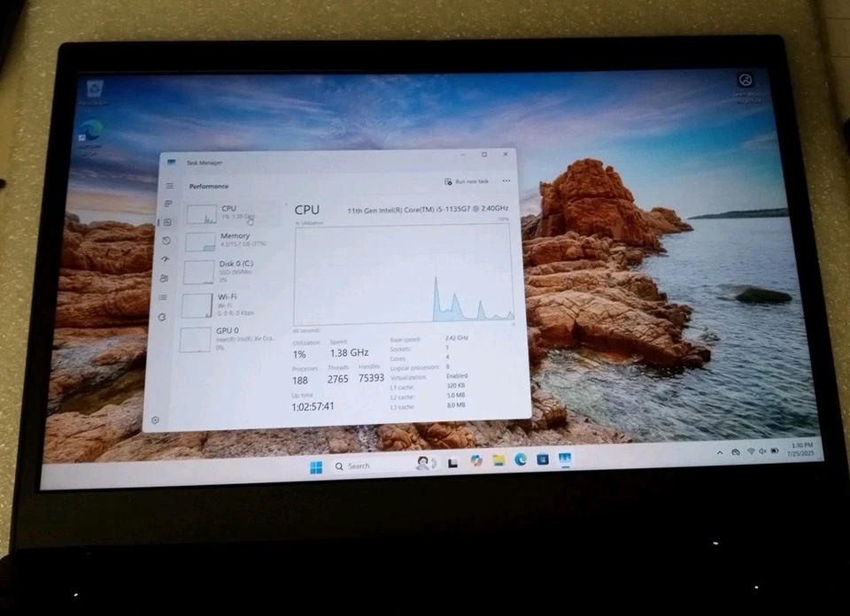Click the L1 cache '320 KB' value
Image resolution: width=850 pixels, height=616 pixels.
click(455, 385)
